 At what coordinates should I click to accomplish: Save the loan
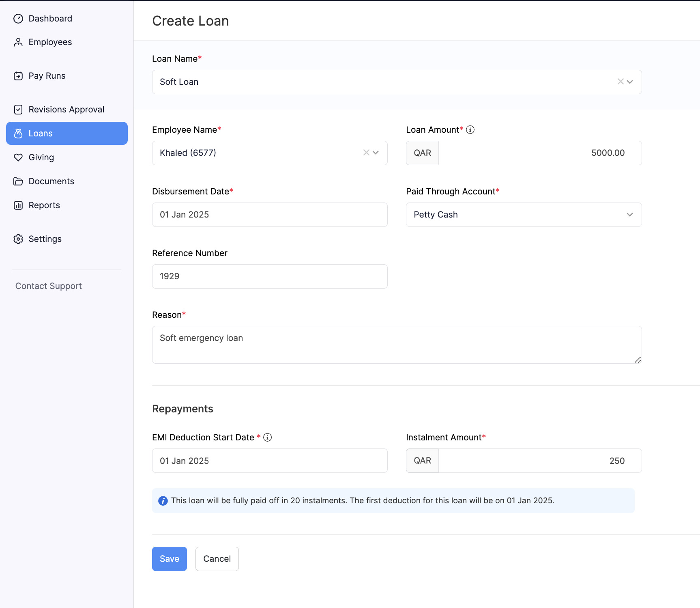pyautogui.click(x=169, y=559)
